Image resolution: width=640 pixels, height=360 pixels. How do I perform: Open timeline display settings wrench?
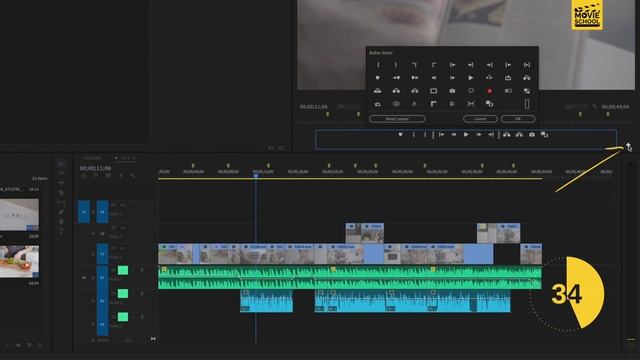(133, 176)
